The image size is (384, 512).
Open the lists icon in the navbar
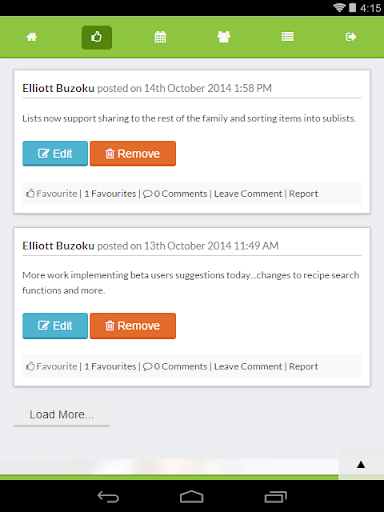click(x=287, y=37)
